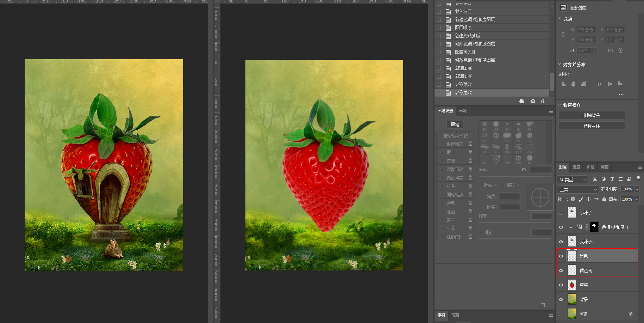Image resolution: width=644 pixels, height=323 pixels.
Task: Open the fill 填充 dropdown arrow
Action: coord(637,199)
